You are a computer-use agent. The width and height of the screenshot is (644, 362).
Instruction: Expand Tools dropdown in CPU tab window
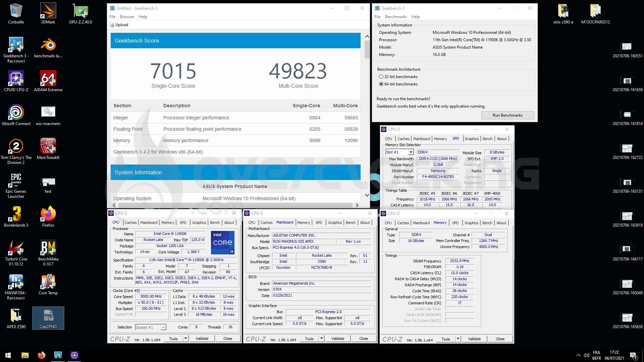(x=185, y=339)
